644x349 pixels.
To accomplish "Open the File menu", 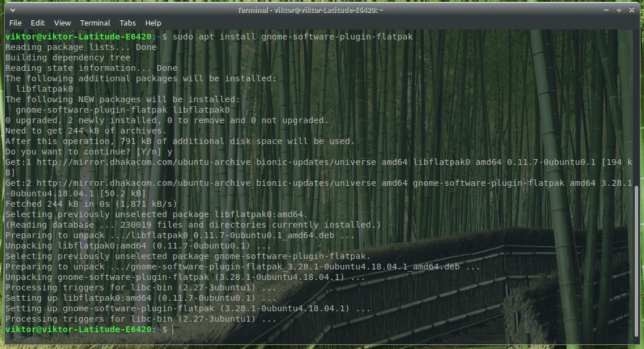I will (15, 23).
